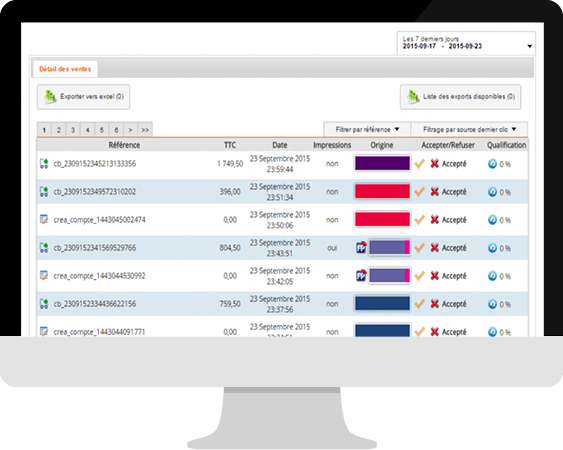Open the Les 7 derniers jours date selector
563x450 pixels.
[x=466, y=43]
